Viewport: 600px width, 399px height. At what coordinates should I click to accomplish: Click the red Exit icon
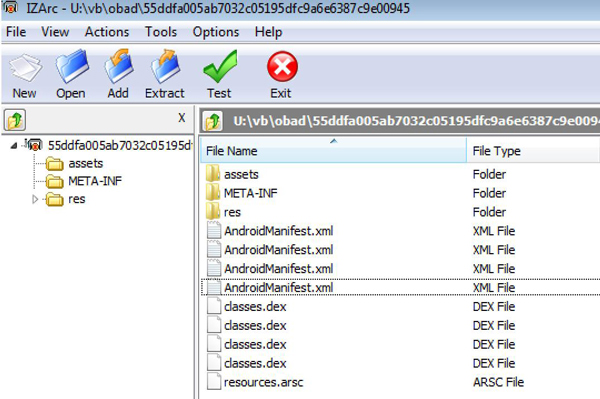282,67
